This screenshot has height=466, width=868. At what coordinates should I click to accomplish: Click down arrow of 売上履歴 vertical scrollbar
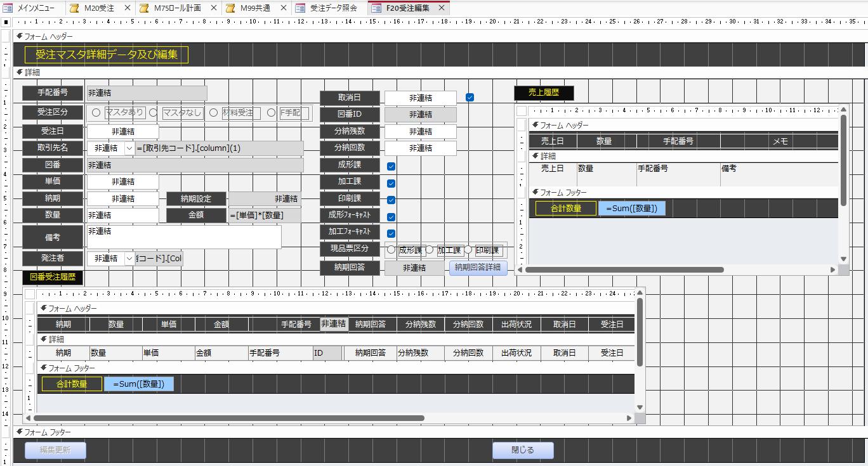pyautogui.click(x=843, y=259)
